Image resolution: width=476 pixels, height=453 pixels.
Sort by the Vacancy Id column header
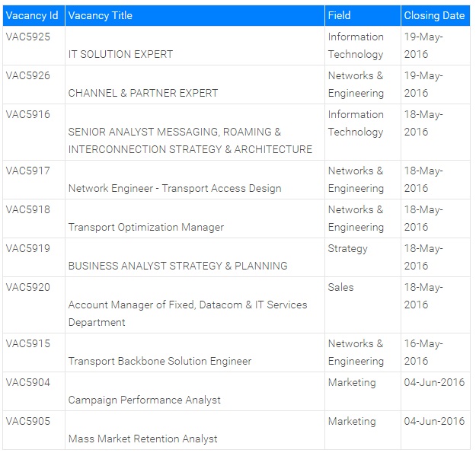coord(32,15)
